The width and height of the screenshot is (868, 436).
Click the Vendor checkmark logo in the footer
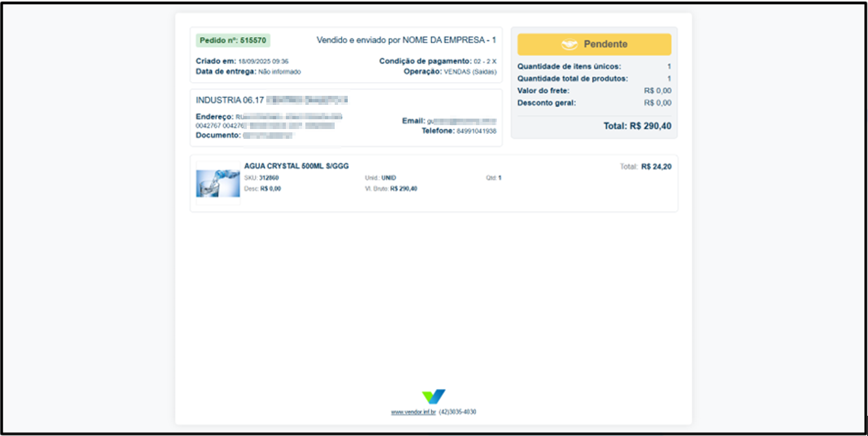click(x=433, y=396)
